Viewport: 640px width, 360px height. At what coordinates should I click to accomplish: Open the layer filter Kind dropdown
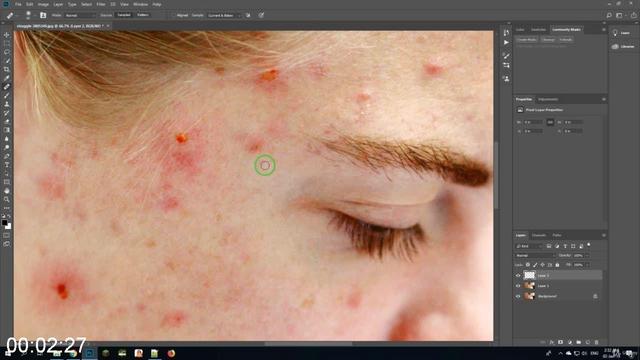click(529, 246)
